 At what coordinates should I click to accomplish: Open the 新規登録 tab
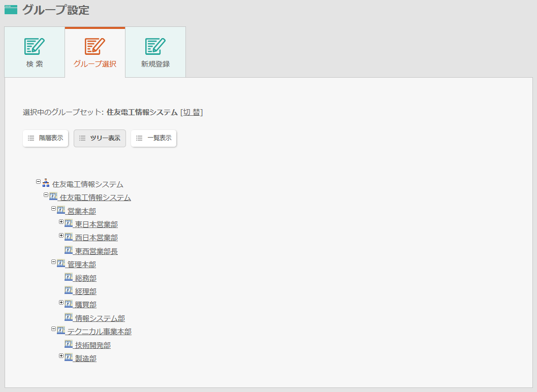coord(155,52)
